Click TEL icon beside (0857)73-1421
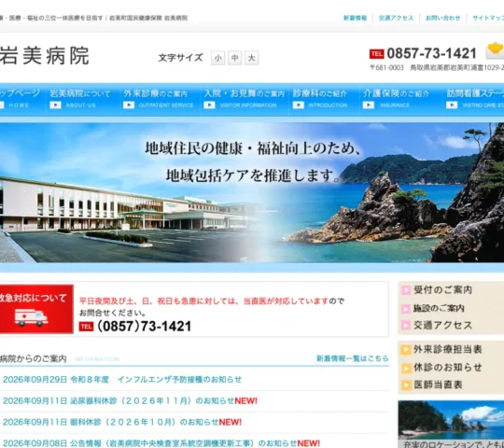The width and height of the screenshot is (504, 448). 86,327
